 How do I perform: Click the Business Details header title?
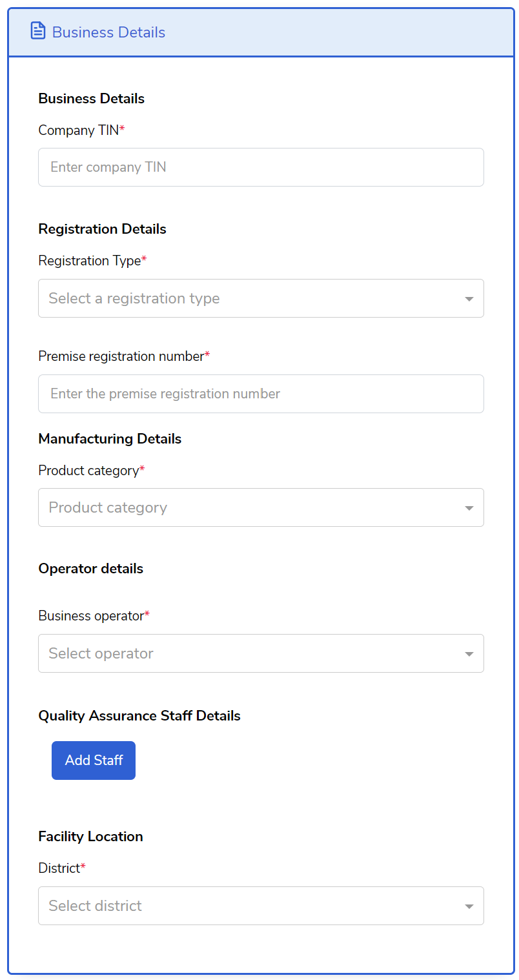click(x=108, y=32)
